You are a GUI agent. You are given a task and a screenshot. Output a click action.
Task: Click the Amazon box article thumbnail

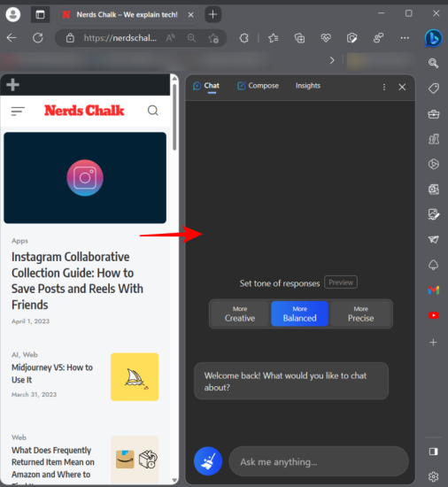pos(135,459)
